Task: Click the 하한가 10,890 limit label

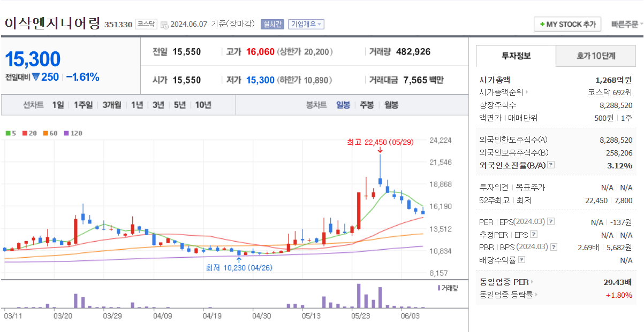Action: point(304,80)
